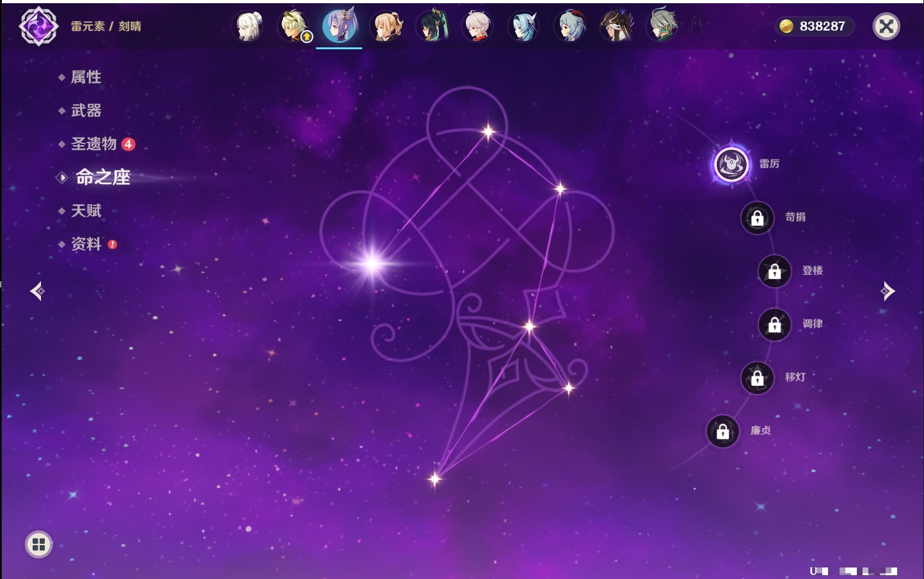924x579 pixels.
Task: Select the light-blue-haired character with black hairband
Action: [523, 26]
